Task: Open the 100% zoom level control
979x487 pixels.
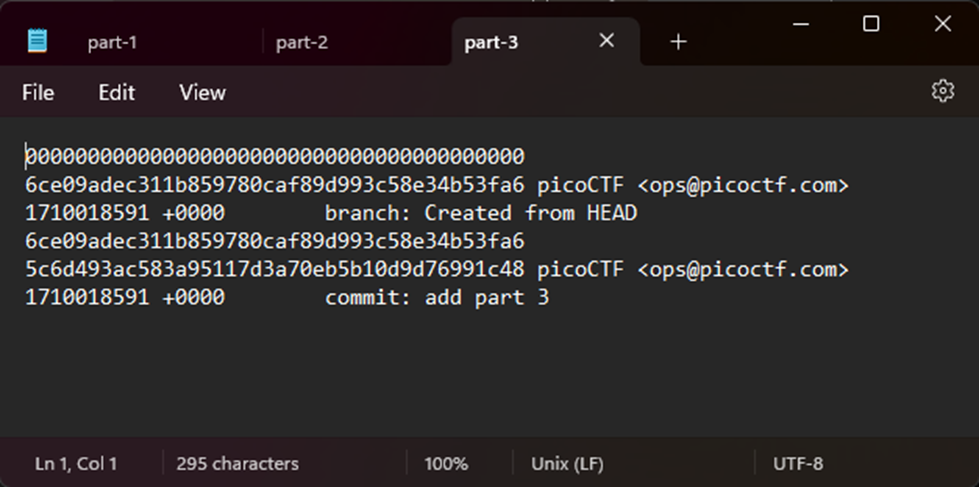Action: coord(446,463)
